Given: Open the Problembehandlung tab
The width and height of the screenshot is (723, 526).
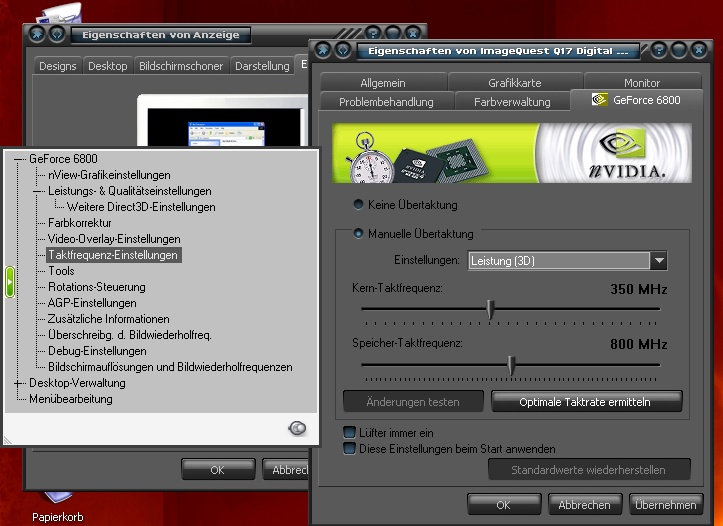Looking at the screenshot, I should coord(386,102).
